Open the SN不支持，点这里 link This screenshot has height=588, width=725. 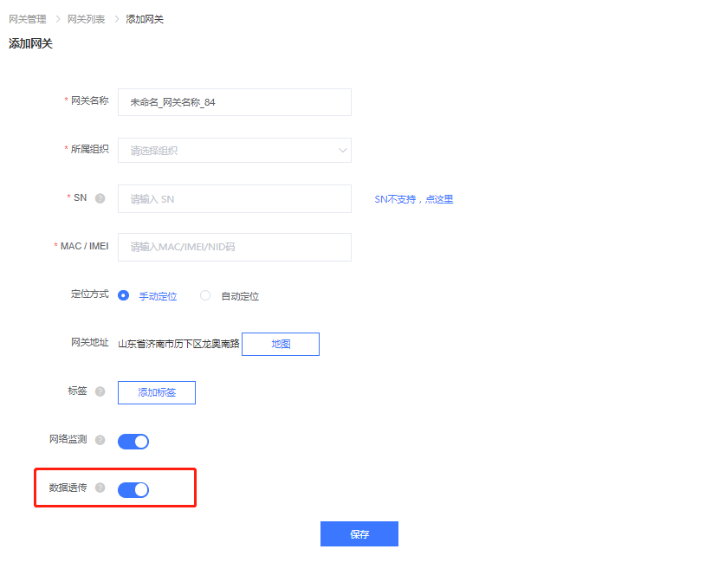[x=414, y=199]
